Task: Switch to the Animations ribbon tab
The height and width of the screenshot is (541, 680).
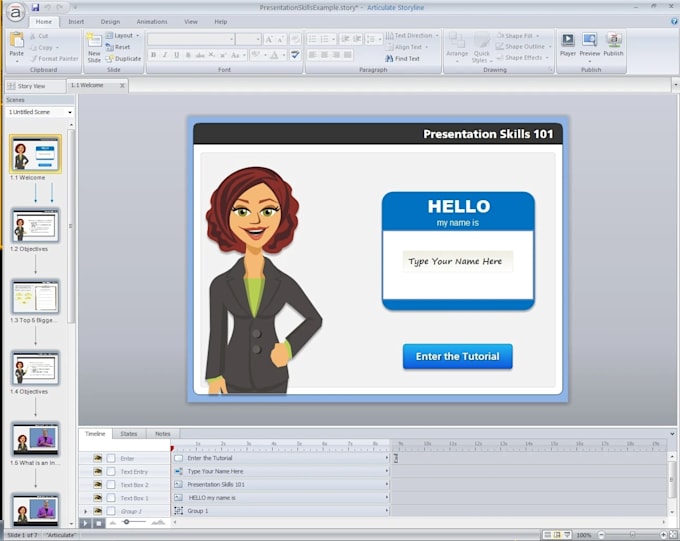Action: (x=152, y=21)
